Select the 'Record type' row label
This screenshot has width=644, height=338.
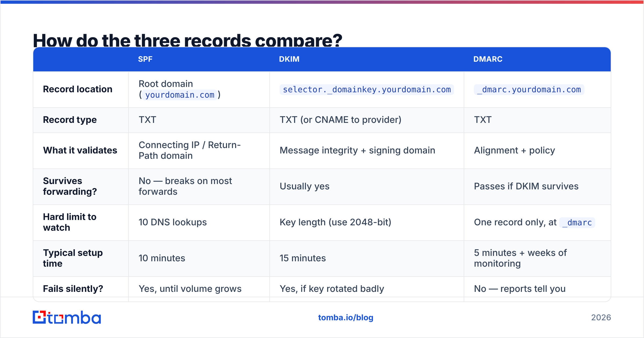70,120
